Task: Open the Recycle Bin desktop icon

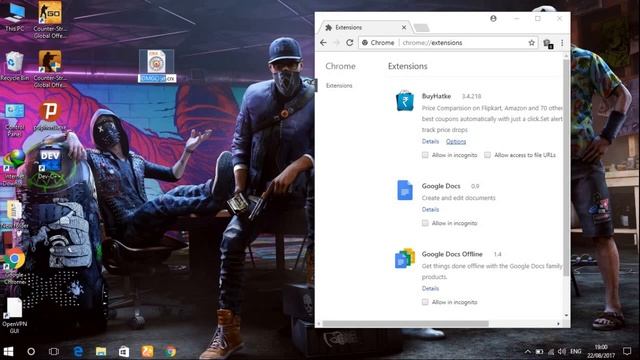Action: 15,65
